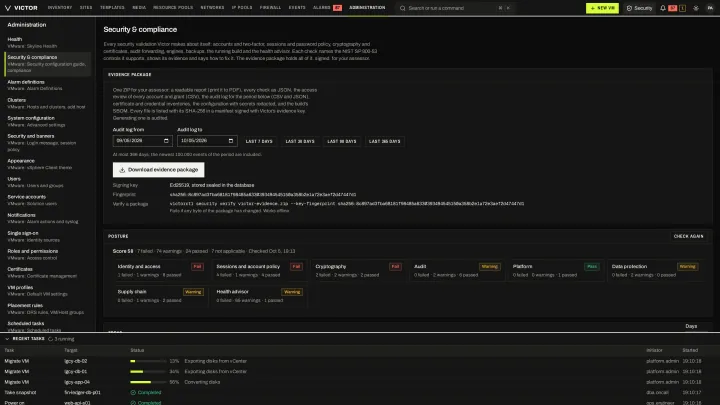
Task: Open the Firewall menu
Action: tap(270, 8)
